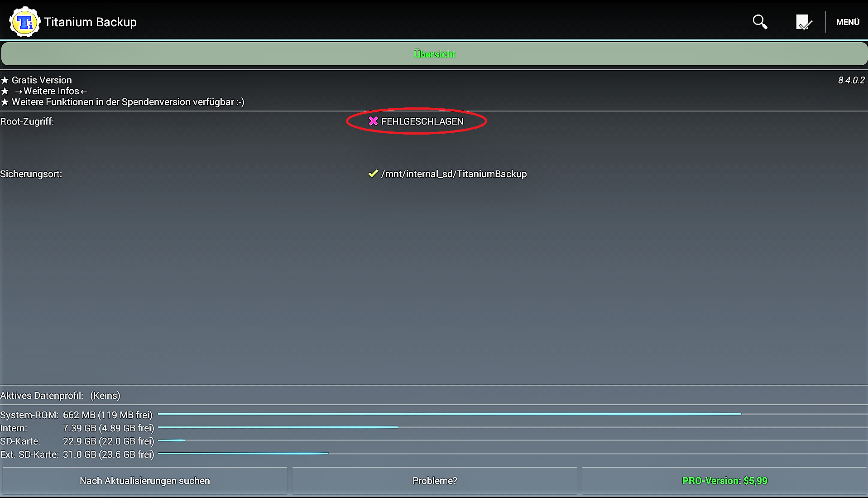This screenshot has width=868, height=498.
Task: Click the Ext. SD-Karte usage bar
Action: point(513,454)
